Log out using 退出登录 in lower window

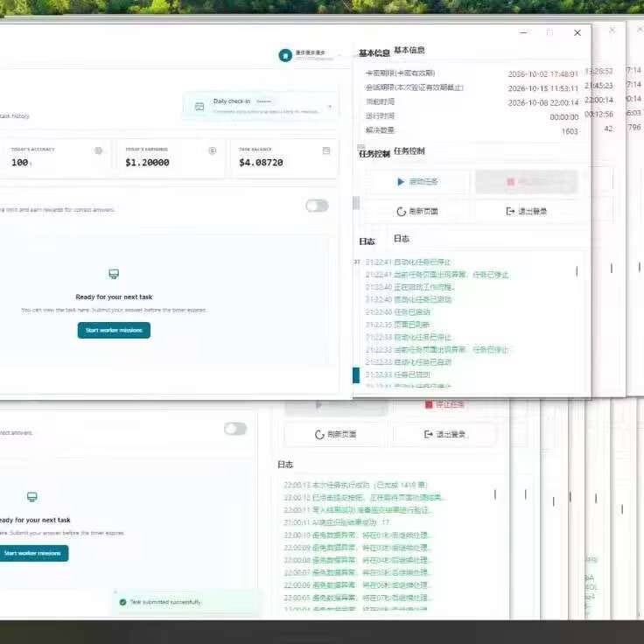444,435
